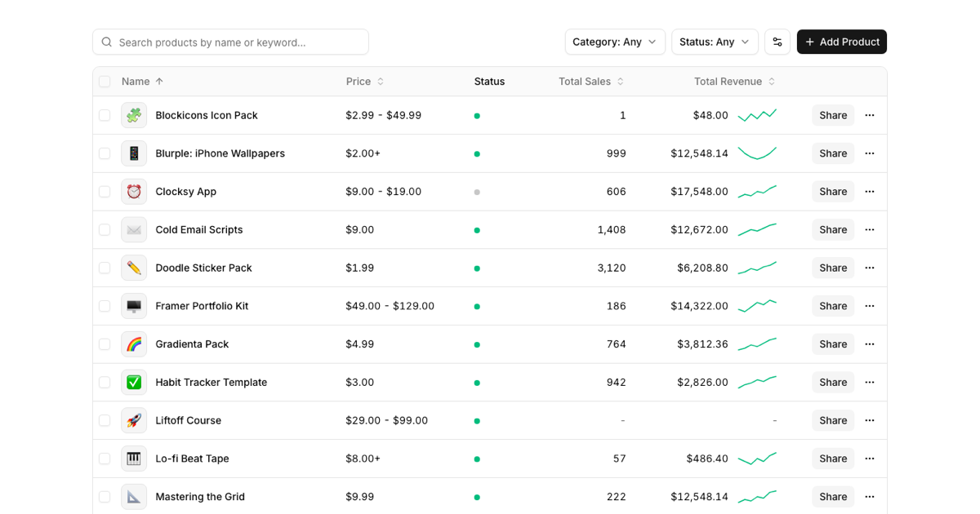Click $486.40 revenue value
This screenshot has width=980, height=514.
707,459
